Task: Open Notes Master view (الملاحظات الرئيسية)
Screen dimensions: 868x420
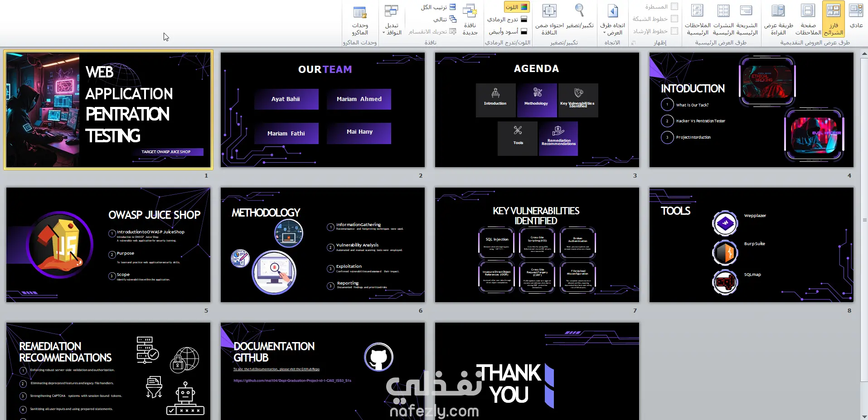Action: pyautogui.click(x=698, y=19)
